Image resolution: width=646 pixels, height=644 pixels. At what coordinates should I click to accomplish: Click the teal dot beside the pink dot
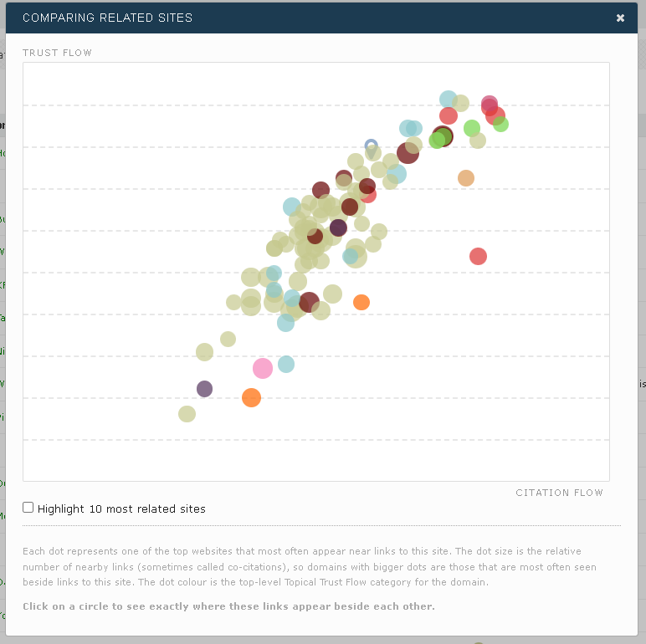[x=286, y=364]
